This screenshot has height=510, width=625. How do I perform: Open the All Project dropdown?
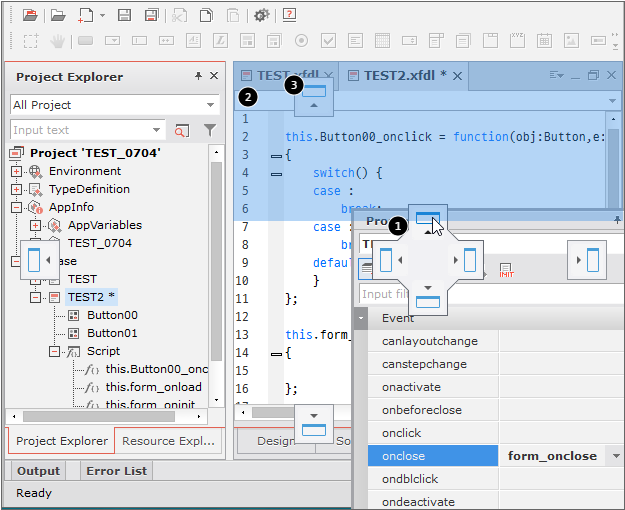(210, 105)
